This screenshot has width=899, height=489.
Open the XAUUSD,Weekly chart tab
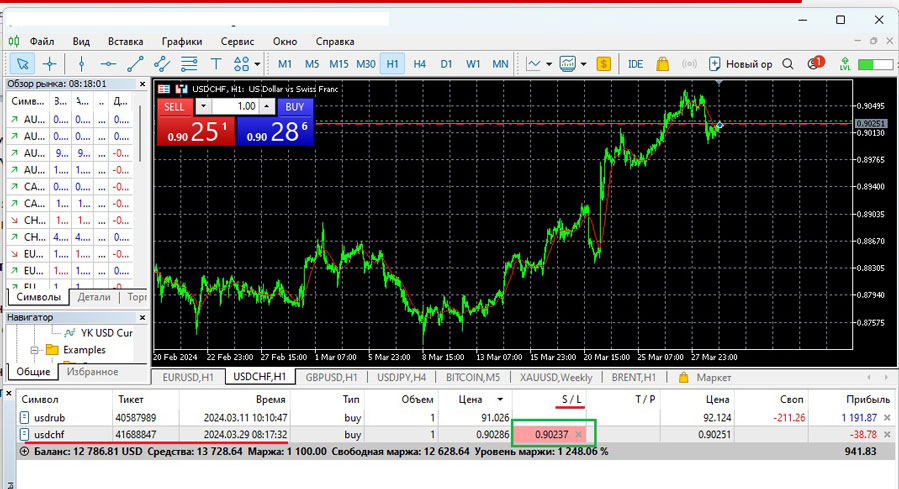click(x=556, y=377)
